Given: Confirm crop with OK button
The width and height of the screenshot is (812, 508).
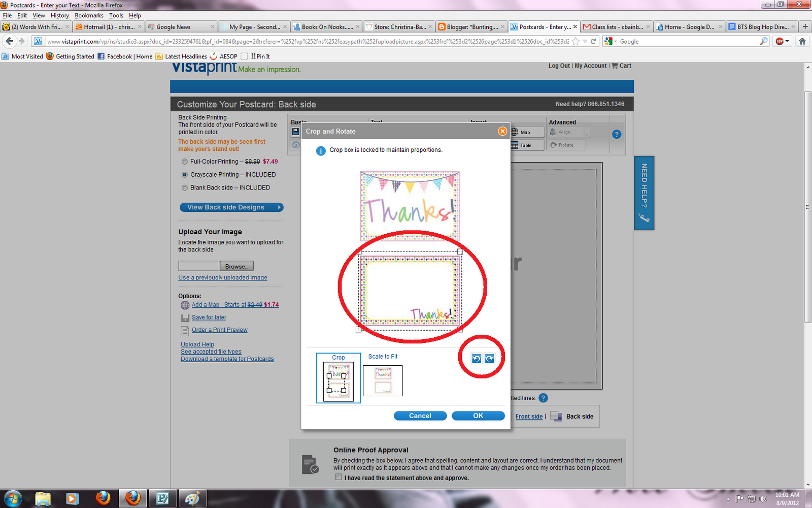Looking at the screenshot, I should pyautogui.click(x=478, y=416).
